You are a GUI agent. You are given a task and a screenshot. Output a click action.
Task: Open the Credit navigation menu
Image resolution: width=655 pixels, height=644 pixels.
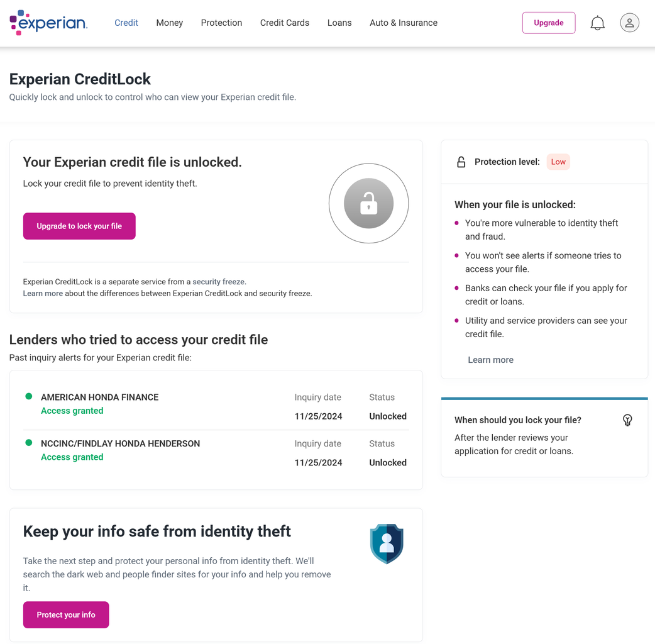tap(126, 23)
